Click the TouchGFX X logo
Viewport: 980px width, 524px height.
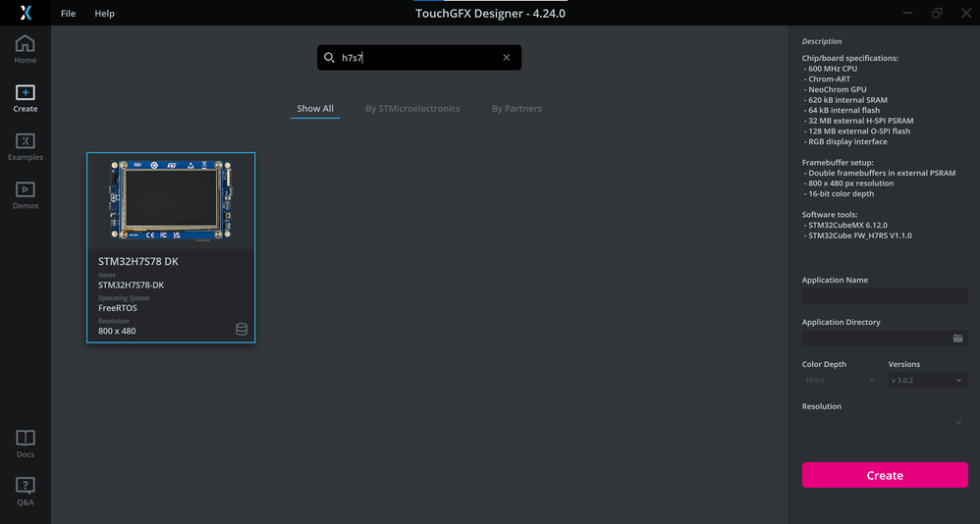(26, 13)
